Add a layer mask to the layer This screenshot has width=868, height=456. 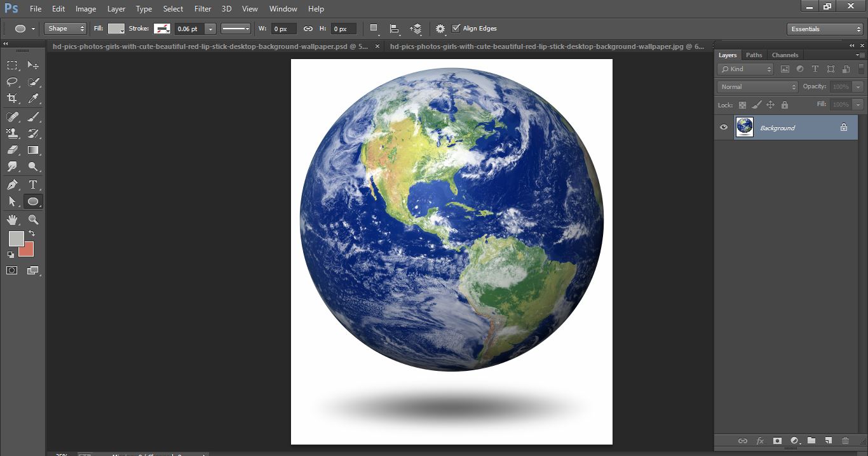pos(776,440)
